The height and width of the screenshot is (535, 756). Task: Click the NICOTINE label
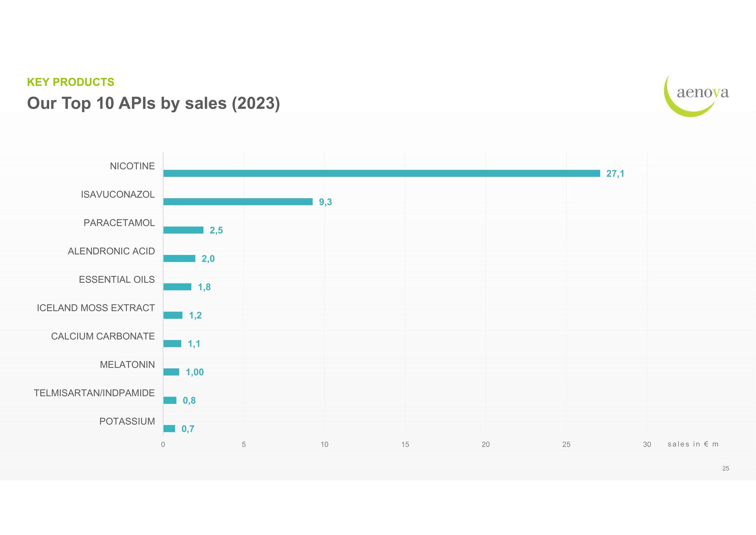coord(132,166)
